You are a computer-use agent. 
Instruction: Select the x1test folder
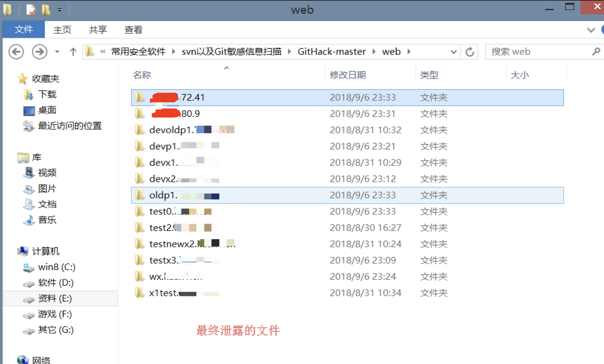(347, 293)
